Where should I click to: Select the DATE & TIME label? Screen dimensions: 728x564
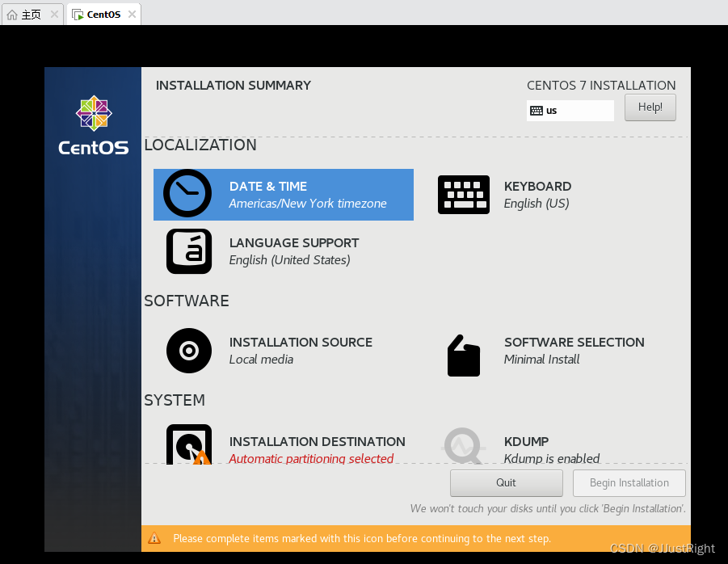tap(268, 186)
